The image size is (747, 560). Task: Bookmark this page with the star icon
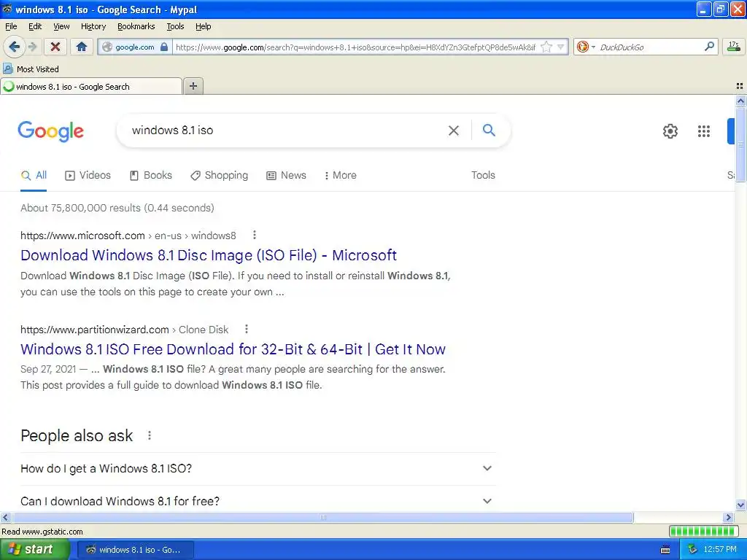[546, 47]
